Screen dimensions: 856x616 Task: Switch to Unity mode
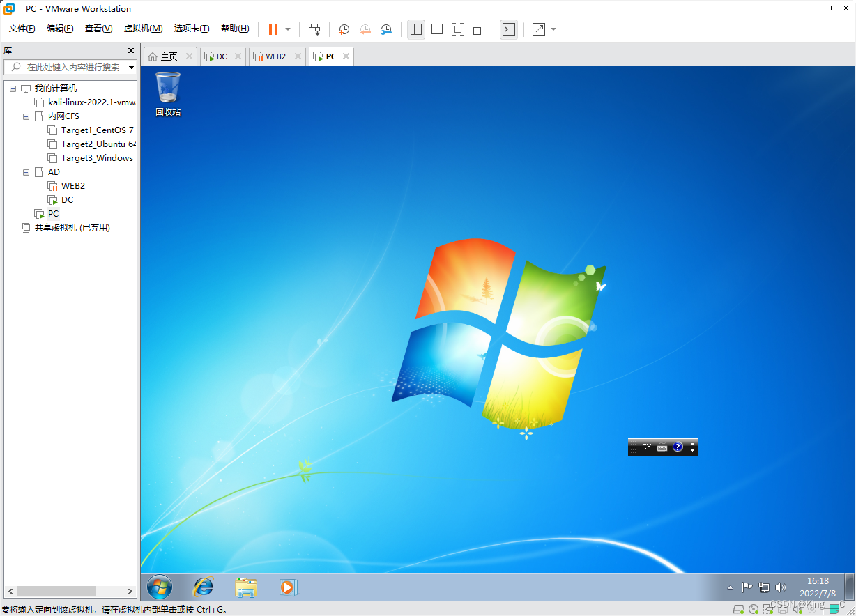point(479,29)
